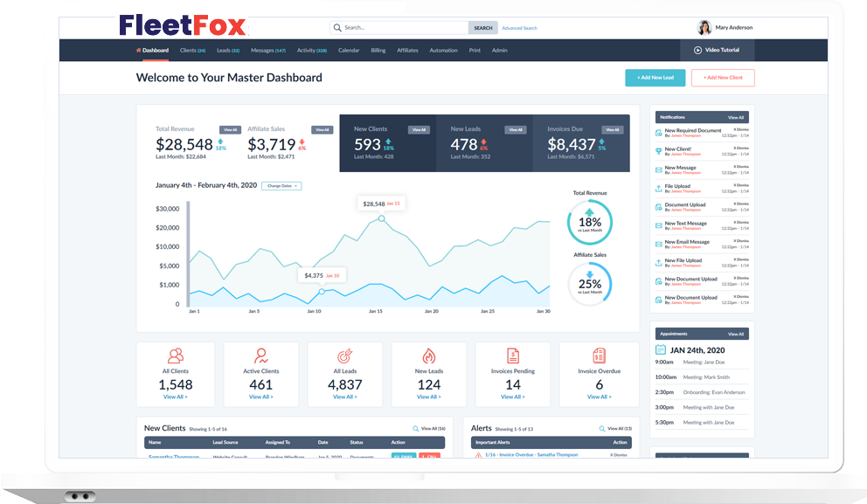This screenshot has width=867, height=504.
Task: Click View All on Affiliate Sales card
Action: [322, 130]
